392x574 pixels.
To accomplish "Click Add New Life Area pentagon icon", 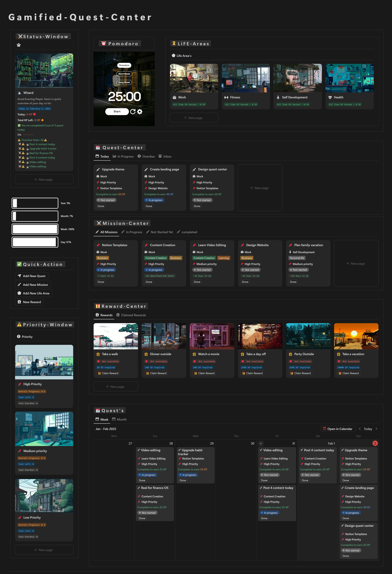I will [x=19, y=293].
